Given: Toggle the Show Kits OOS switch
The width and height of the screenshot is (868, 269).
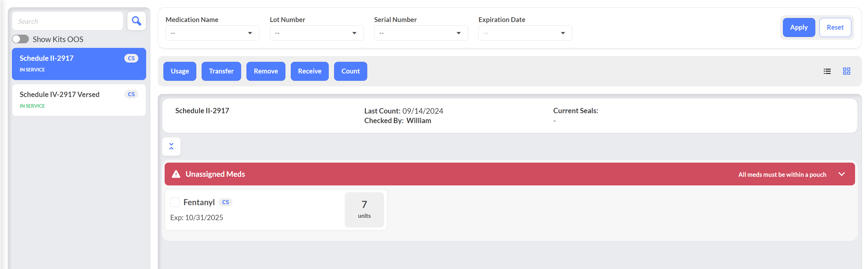Looking at the screenshot, I should click(x=21, y=39).
